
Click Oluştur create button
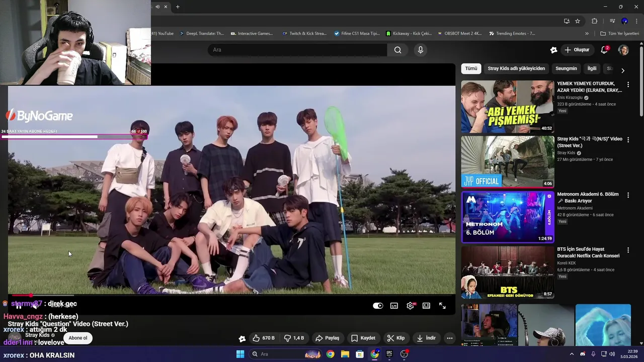click(577, 50)
